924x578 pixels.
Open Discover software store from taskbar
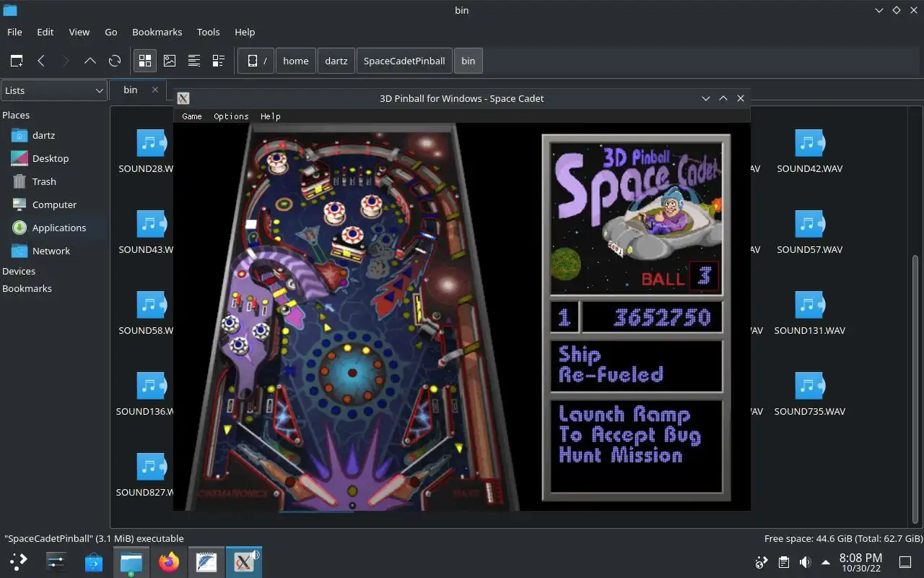[x=94, y=561]
